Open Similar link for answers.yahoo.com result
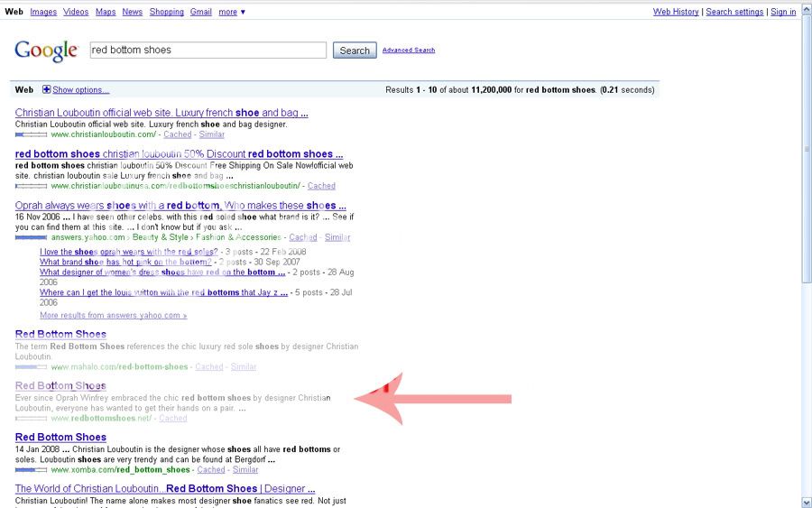812x508 pixels. [x=337, y=237]
